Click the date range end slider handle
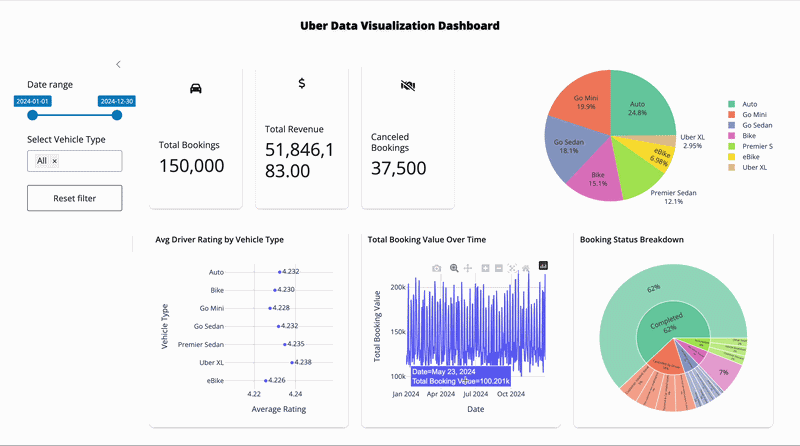Image resolution: width=800 pixels, height=446 pixels. coord(117,116)
